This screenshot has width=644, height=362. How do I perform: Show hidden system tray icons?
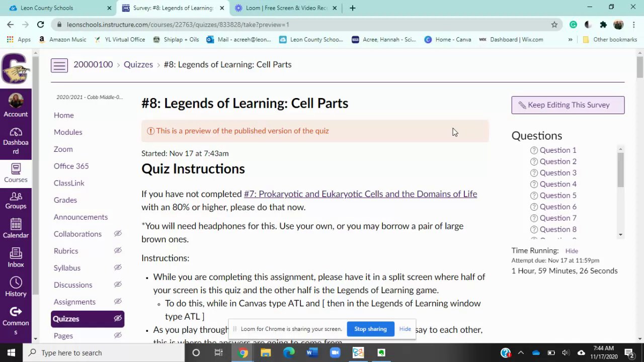521,352
